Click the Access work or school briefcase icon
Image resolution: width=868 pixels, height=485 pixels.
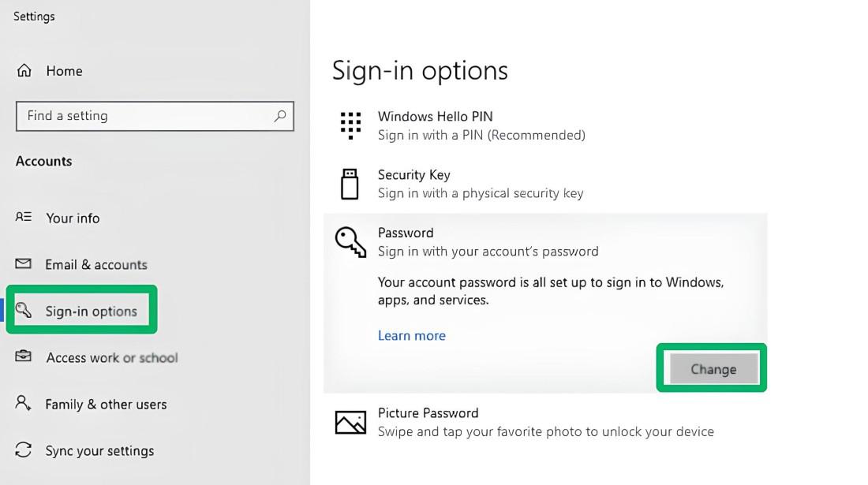coord(24,356)
